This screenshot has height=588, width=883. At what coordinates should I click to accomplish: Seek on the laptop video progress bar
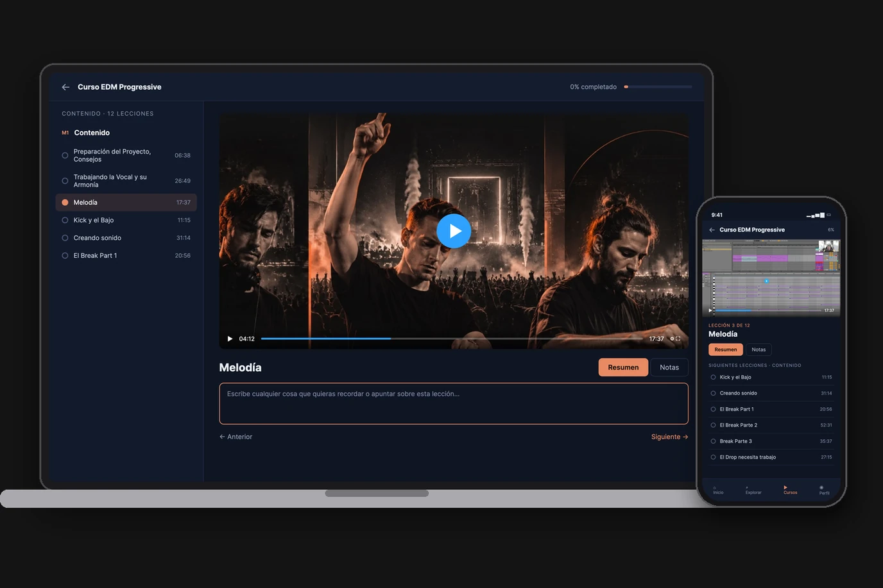tap(451, 339)
